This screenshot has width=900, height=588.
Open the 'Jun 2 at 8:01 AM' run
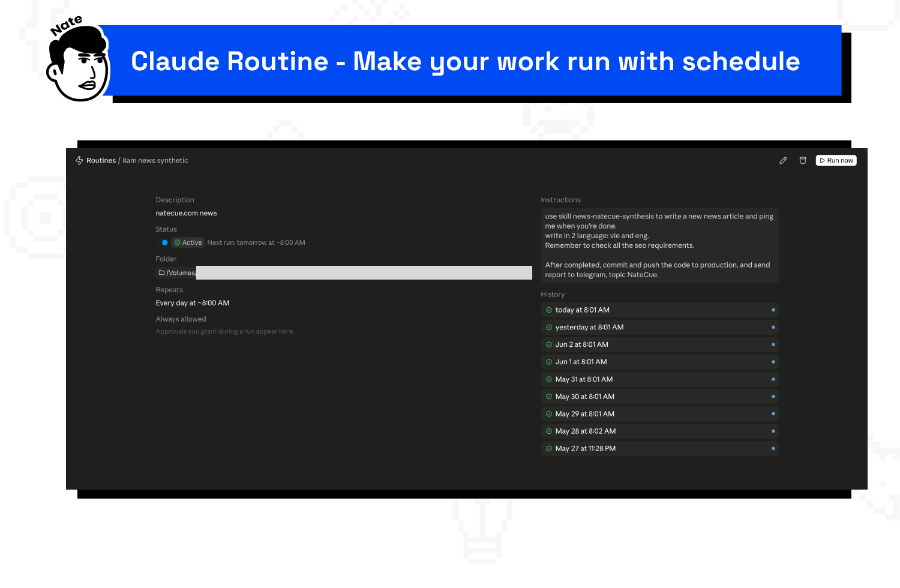tap(660, 345)
